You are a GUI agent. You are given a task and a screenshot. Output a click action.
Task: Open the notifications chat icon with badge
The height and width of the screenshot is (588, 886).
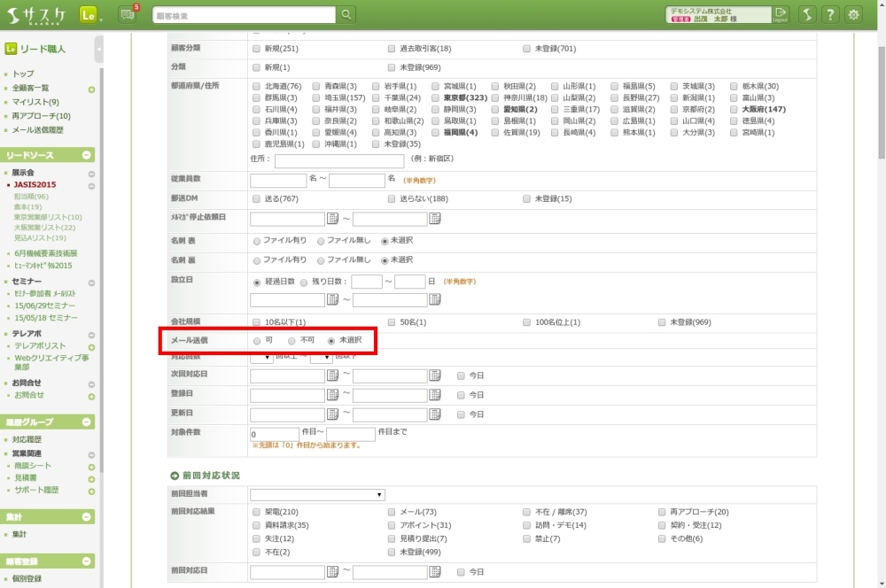coord(127,14)
